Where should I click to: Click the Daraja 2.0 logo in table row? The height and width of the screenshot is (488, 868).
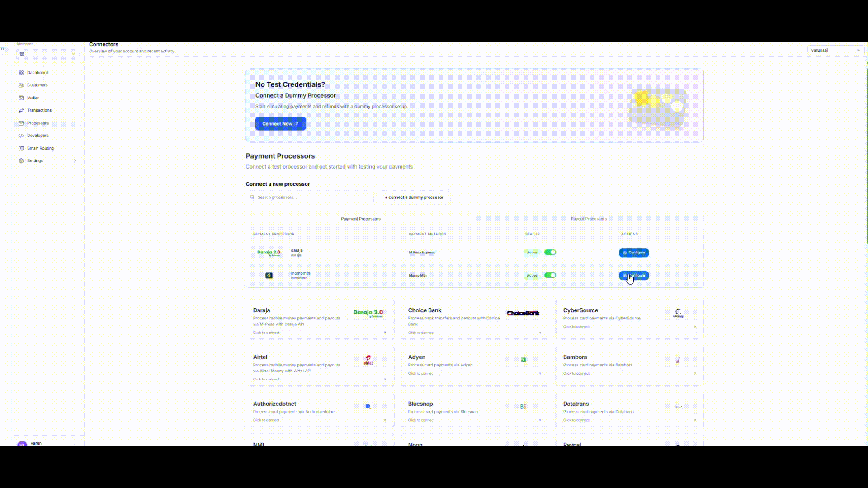[x=269, y=253]
